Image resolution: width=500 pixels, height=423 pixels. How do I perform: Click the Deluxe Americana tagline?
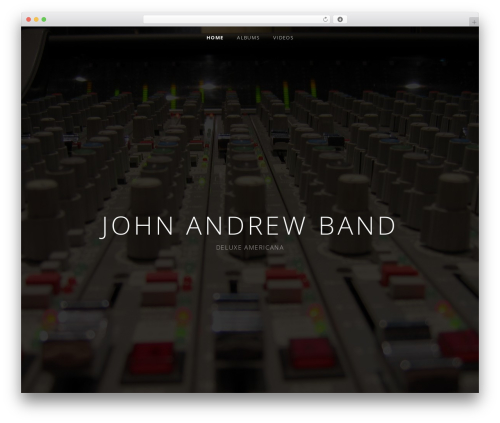click(x=250, y=248)
